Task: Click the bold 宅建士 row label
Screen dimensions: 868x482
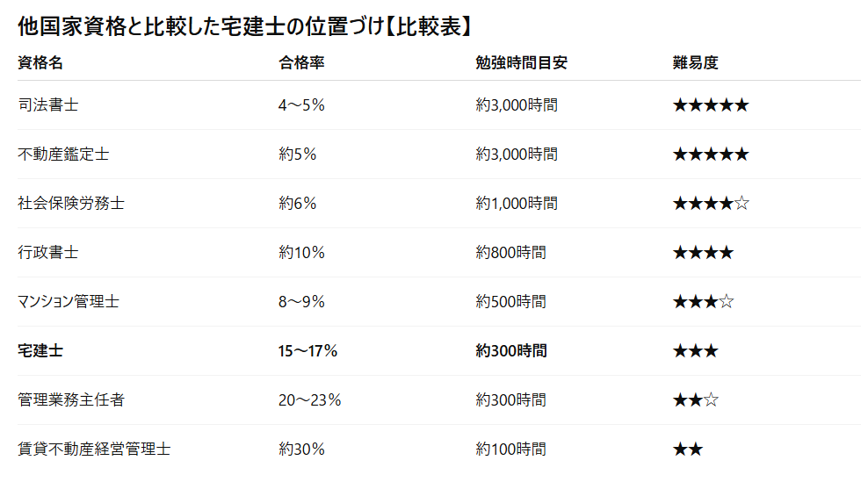Action: 40,351
